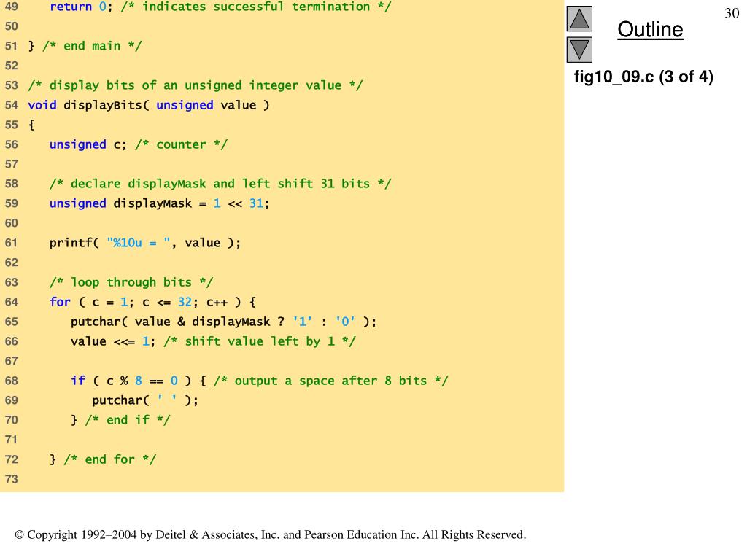Click line number 73

point(12,479)
